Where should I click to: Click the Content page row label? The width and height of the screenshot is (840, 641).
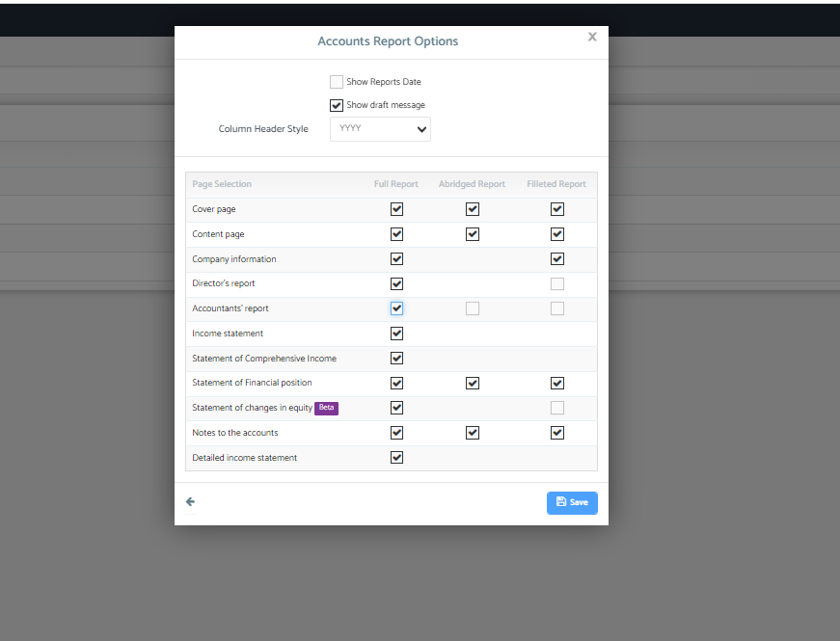(218, 234)
